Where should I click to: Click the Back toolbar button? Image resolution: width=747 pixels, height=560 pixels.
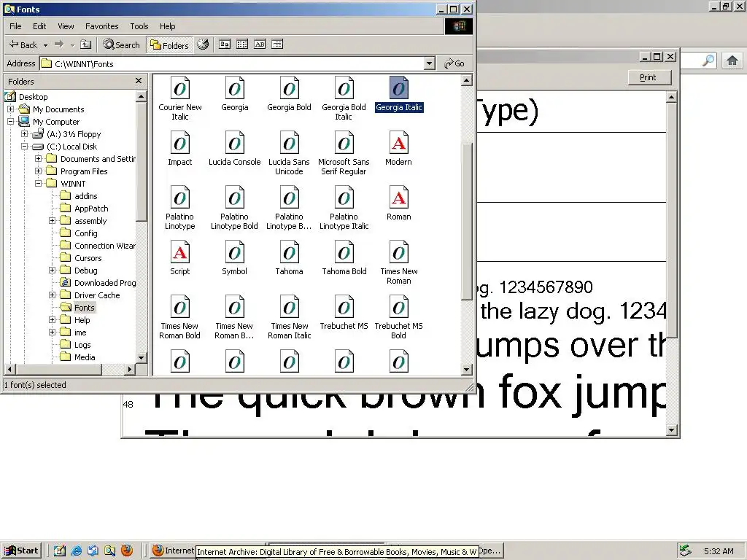tap(23, 44)
